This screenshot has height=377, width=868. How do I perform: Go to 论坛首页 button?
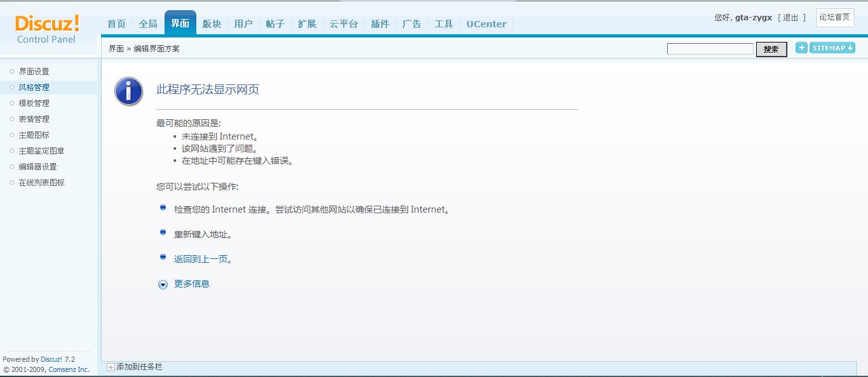click(834, 17)
